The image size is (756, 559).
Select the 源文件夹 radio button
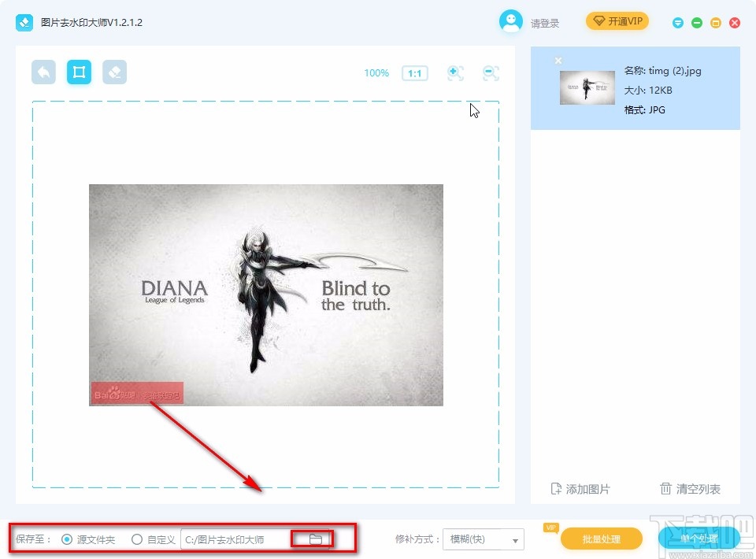[x=67, y=539]
